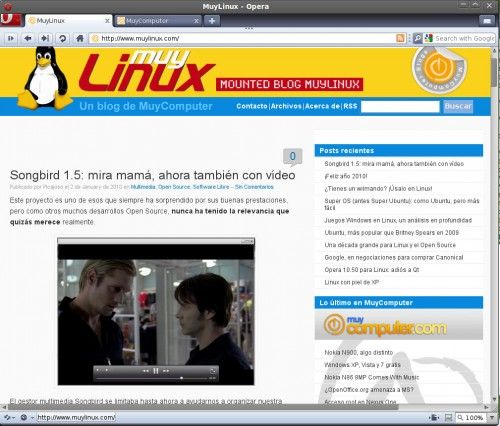
Task: Click the Opera Unite icon in status bar
Action: (24, 417)
